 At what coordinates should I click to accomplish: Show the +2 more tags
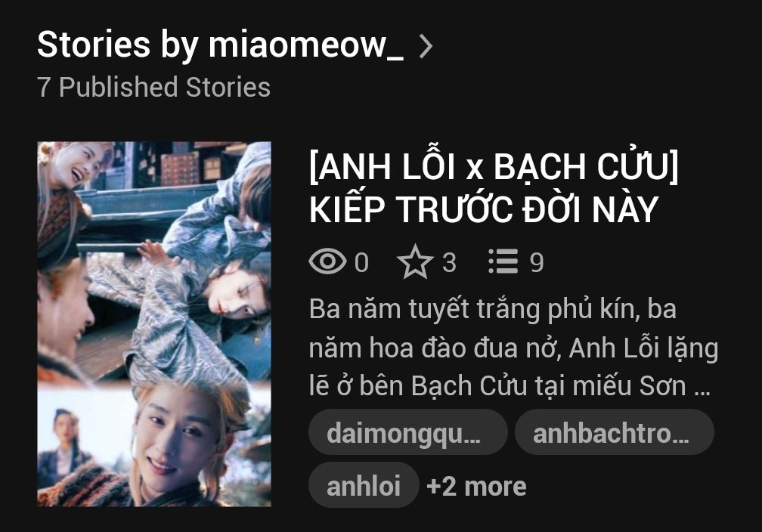[476, 486]
